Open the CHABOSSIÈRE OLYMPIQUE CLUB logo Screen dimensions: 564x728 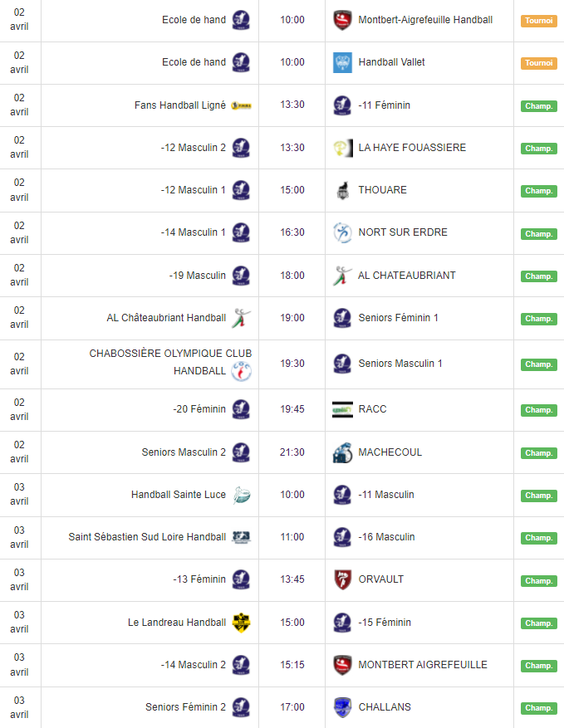point(241,371)
